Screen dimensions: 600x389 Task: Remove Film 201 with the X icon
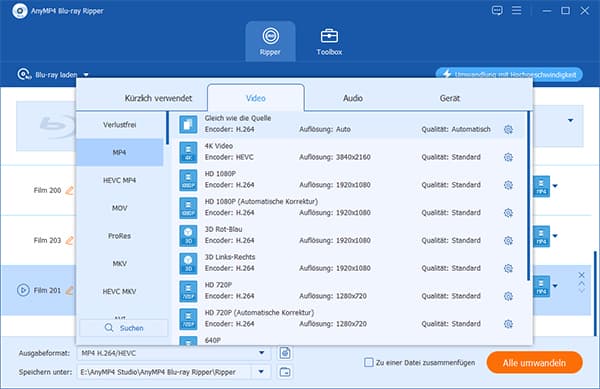click(x=581, y=275)
